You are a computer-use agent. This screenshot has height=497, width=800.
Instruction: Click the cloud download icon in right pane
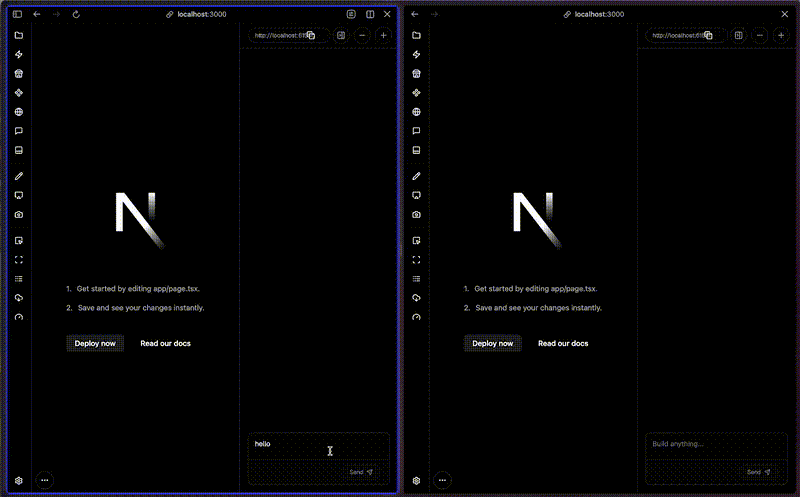(x=416, y=298)
